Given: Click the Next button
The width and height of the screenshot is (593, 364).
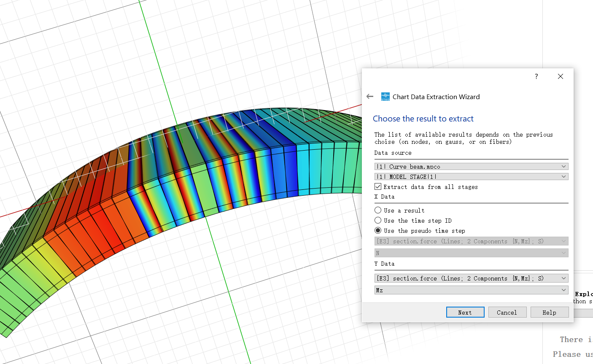Looking at the screenshot, I should [465, 312].
